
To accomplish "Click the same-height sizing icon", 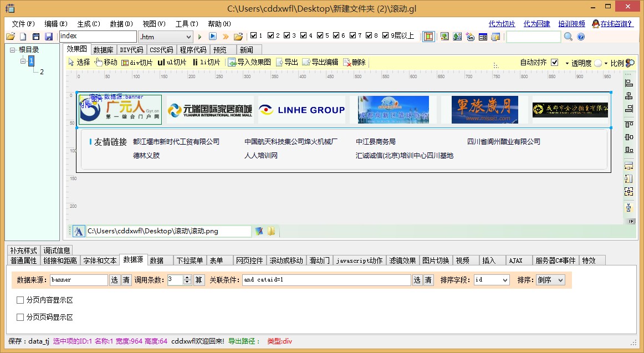I will point(629,178).
